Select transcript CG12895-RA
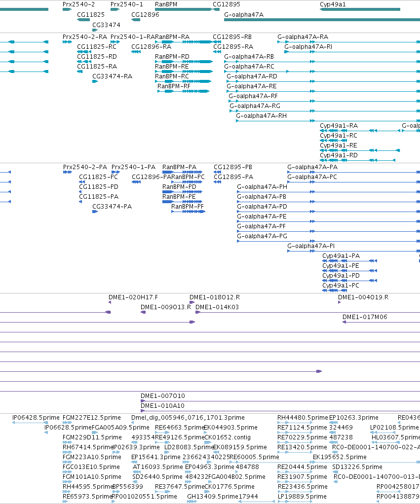 pos(233,47)
